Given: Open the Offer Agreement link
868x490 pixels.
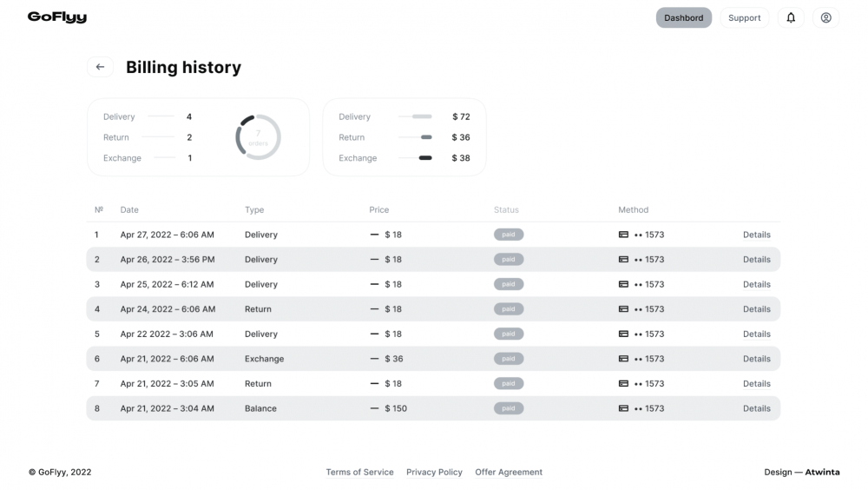Looking at the screenshot, I should coord(508,473).
